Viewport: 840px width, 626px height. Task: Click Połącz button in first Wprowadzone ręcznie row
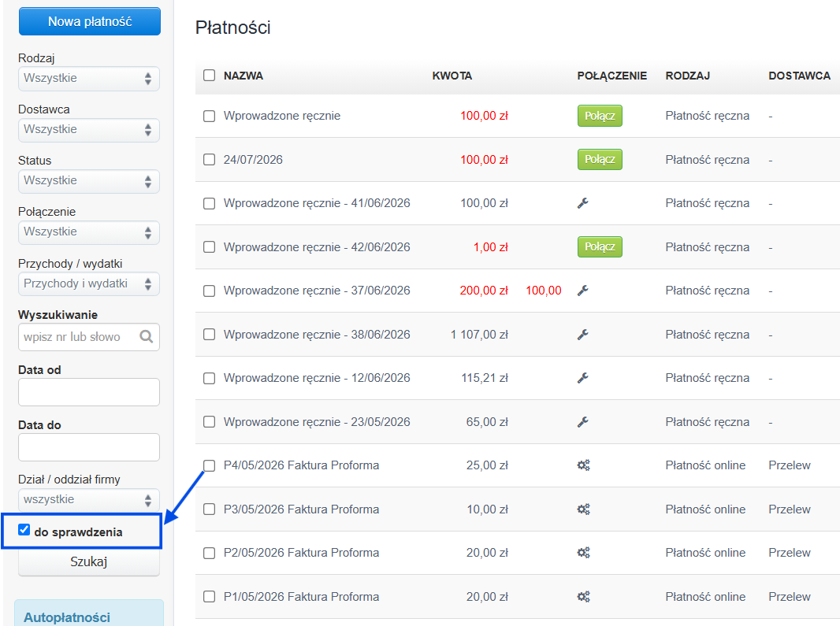point(600,116)
